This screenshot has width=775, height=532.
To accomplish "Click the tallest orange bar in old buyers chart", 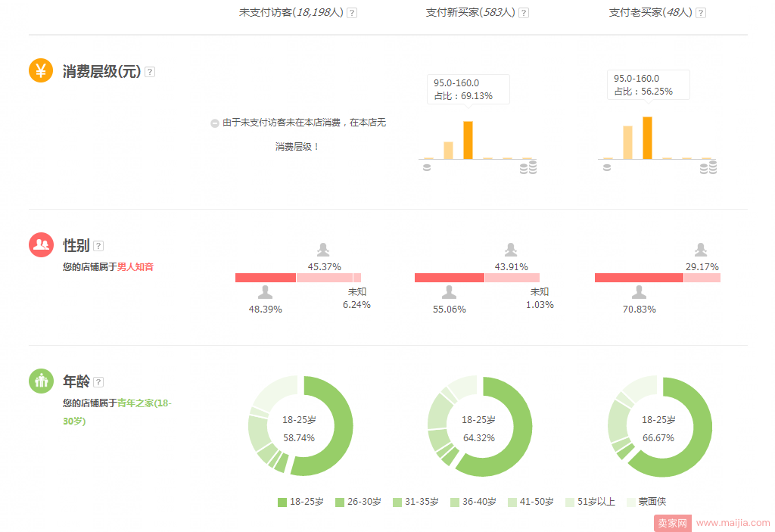I will click(648, 138).
